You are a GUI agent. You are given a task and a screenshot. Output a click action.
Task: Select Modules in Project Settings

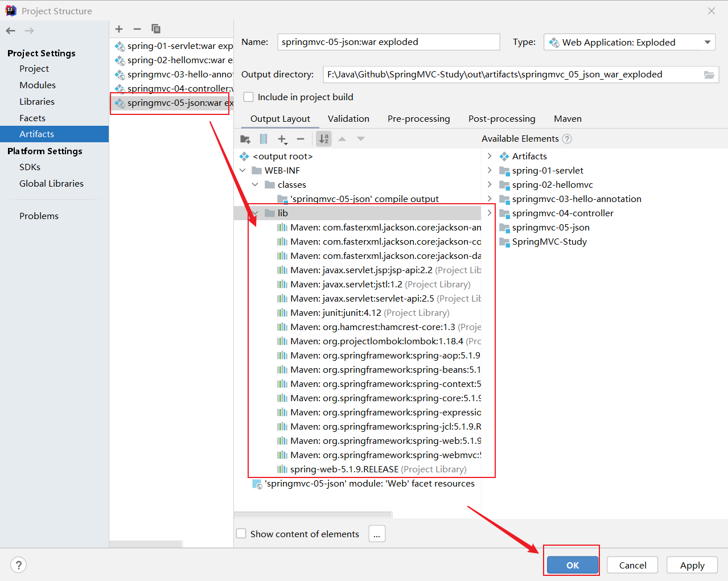(x=38, y=85)
